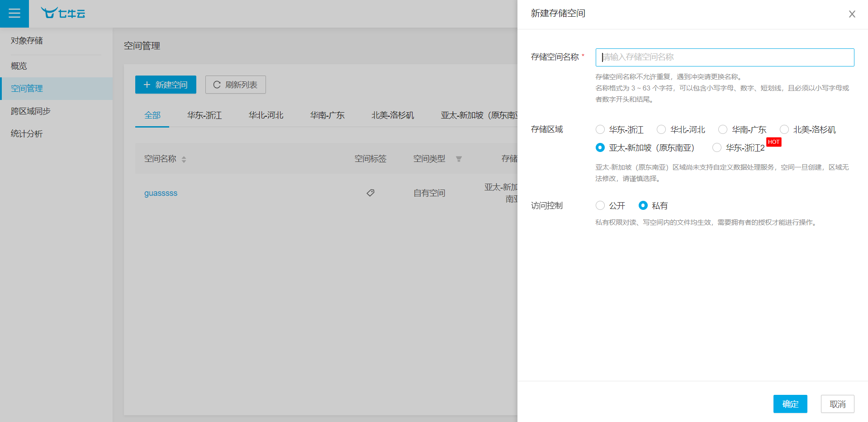Open 跨区域同步 in the sidebar
This screenshot has height=422, width=868.
(31, 111)
